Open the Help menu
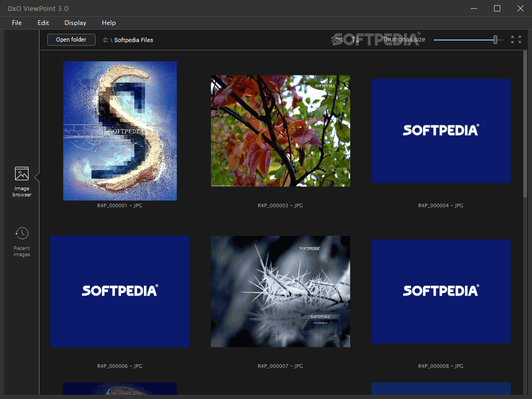Screen dimensions: 532x399 click(x=109, y=23)
